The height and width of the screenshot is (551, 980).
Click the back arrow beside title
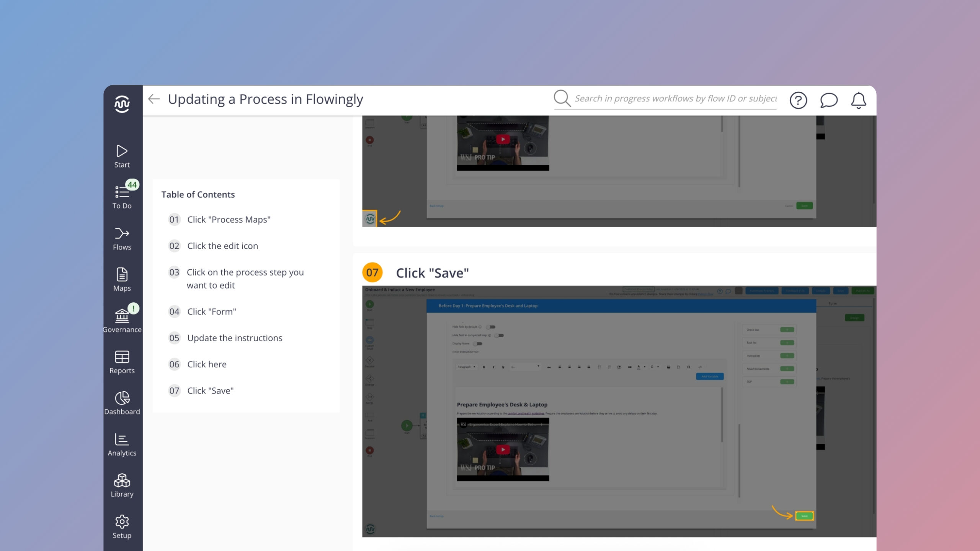[154, 99]
